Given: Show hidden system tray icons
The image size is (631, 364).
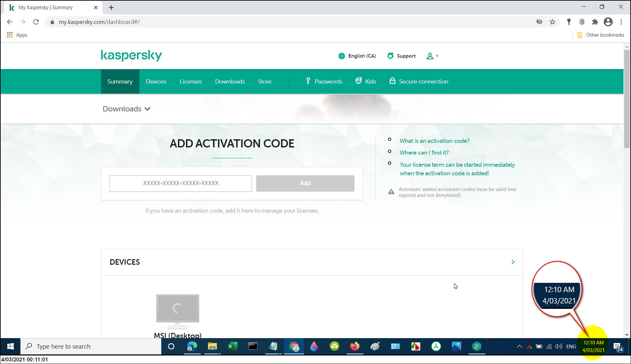Looking at the screenshot, I should (x=519, y=346).
